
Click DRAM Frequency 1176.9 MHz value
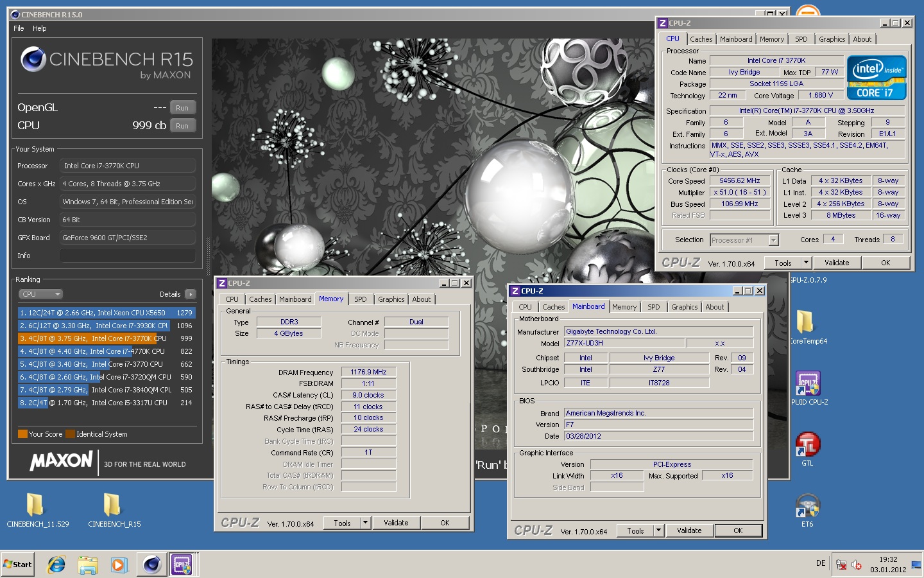click(x=368, y=372)
